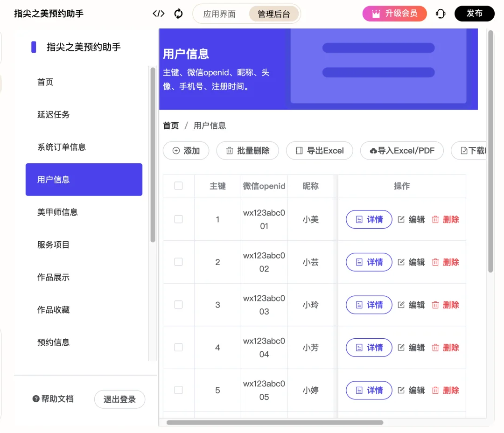
Task: Click the plus icon on the 添加 button
Action: 175,150
